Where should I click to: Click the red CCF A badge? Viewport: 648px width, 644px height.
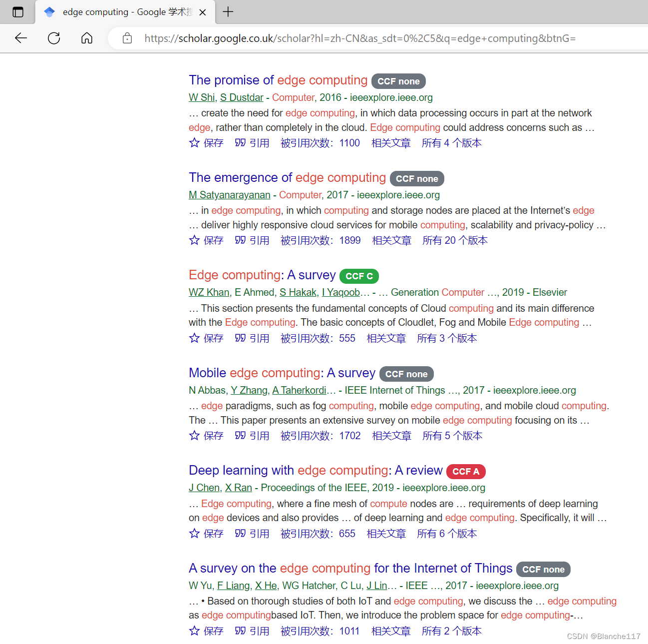(466, 471)
